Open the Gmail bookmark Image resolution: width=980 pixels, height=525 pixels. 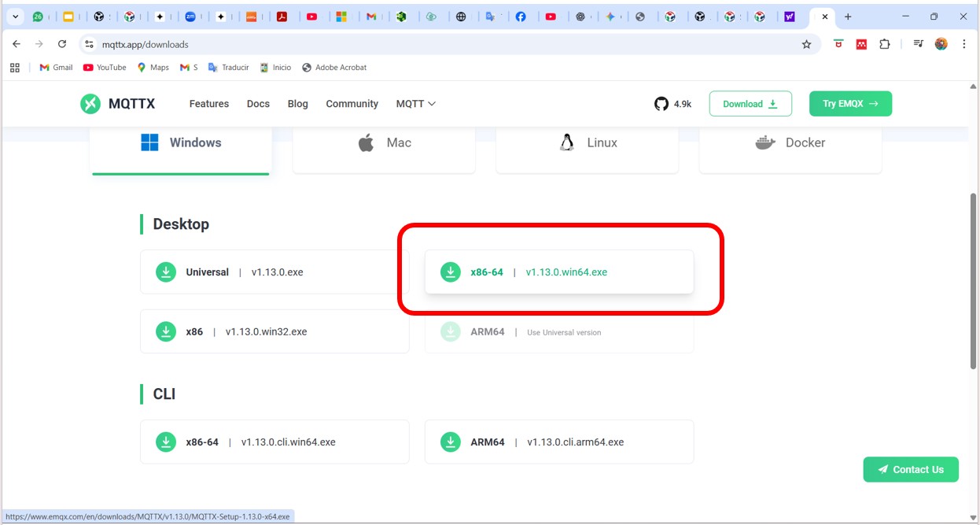click(x=56, y=68)
